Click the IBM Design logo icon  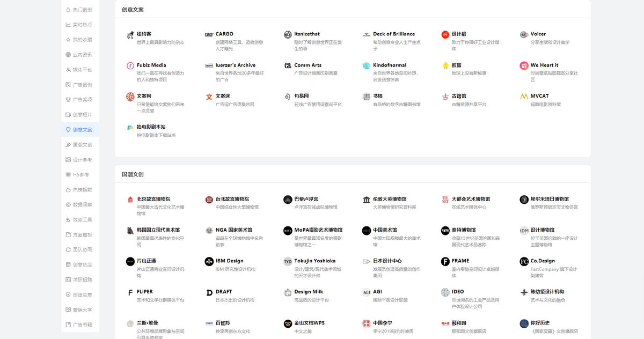[209, 262]
